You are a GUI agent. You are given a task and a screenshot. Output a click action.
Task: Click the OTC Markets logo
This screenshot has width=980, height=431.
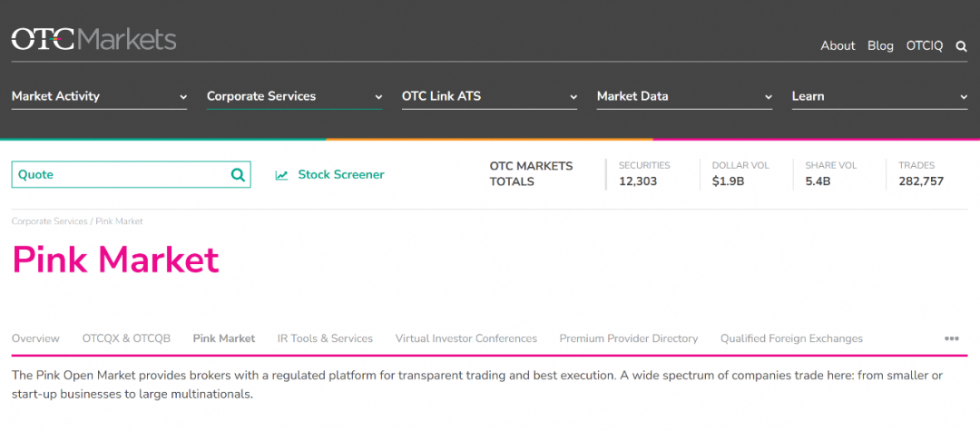coord(93,39)
